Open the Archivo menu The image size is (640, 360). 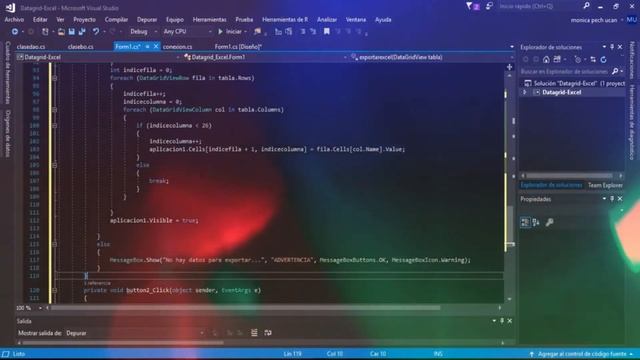(14, 20)
